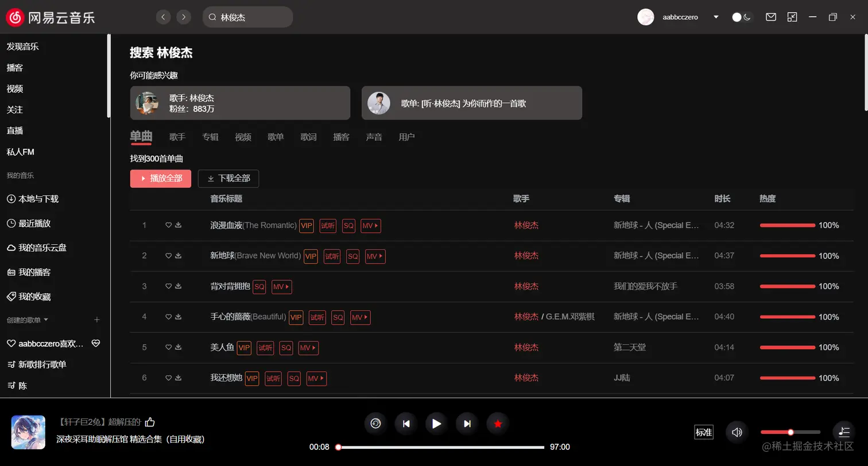
Task: Toggle the dark/light theme switch
Action: [742, 17]
